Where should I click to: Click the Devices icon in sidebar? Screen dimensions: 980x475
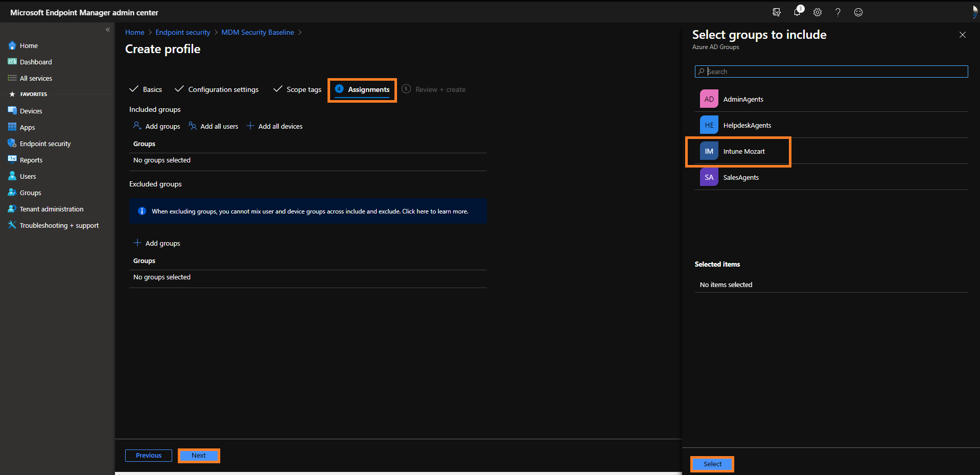click(x=12, y=111)
